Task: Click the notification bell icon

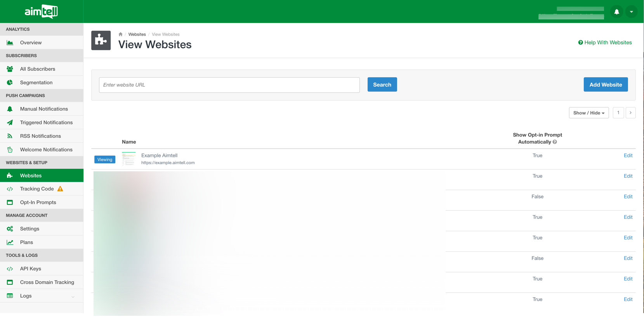Action: (616, 12)
